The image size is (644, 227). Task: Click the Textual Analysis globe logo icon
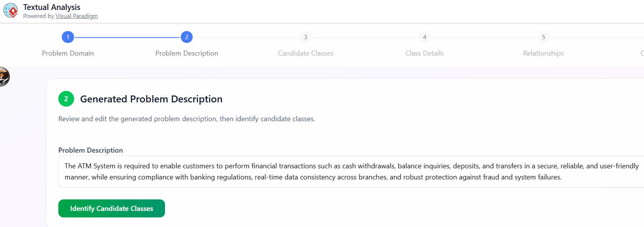pos(11,11)
